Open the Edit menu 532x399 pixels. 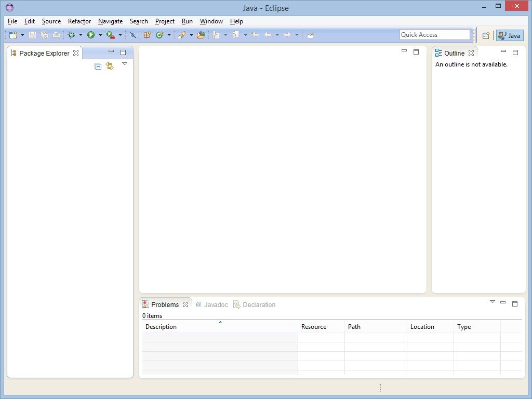pyautogui.click(x=30, y=21)
